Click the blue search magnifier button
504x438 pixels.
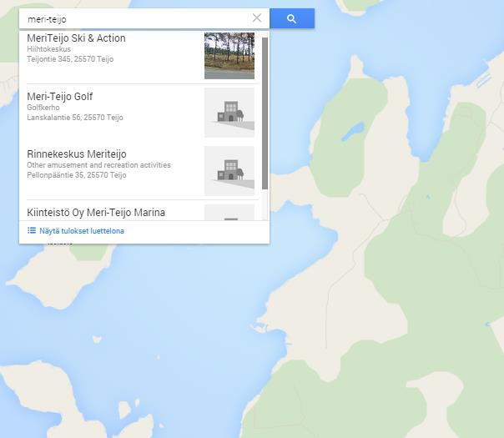pos(292,18)
